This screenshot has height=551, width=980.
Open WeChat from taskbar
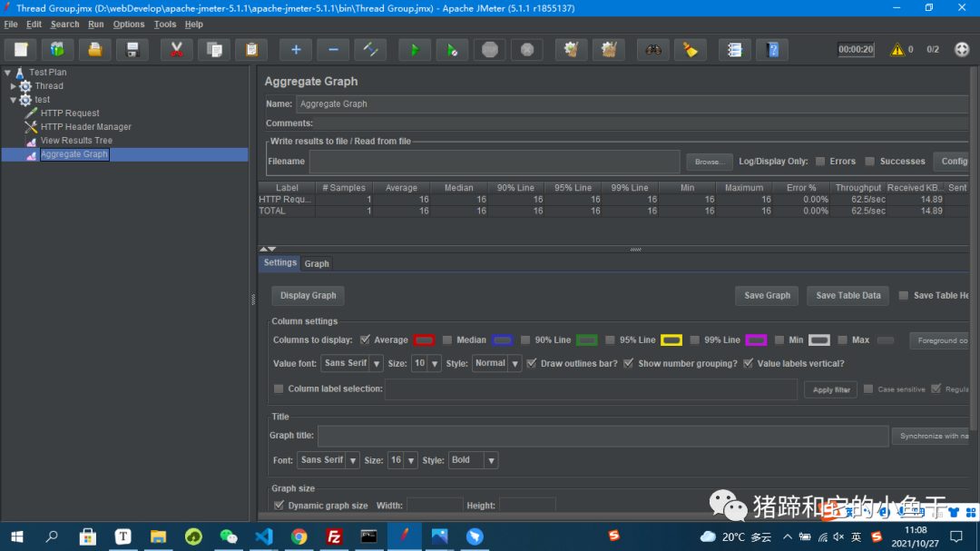click(x=229, y=536)
